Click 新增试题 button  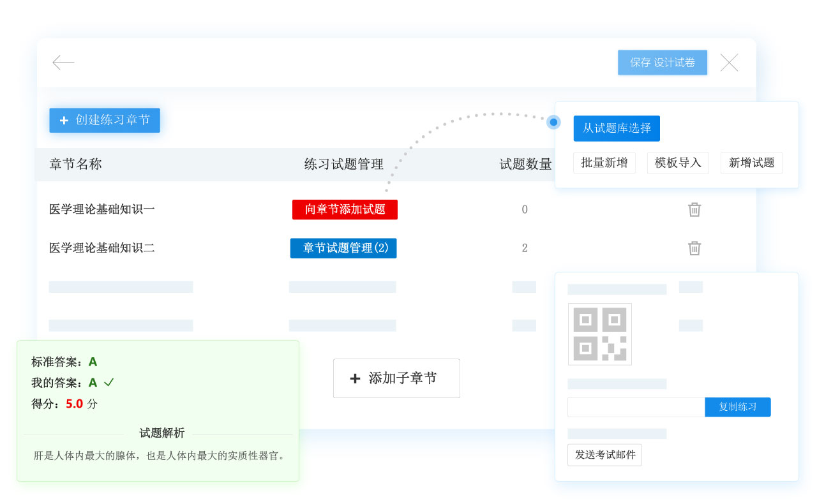coord(751,163)
